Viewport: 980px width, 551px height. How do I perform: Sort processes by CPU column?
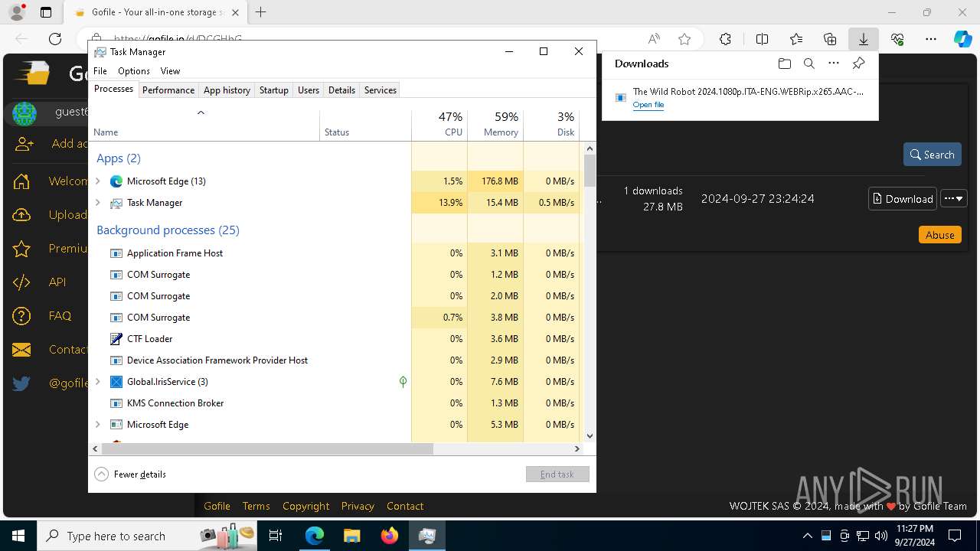click(x=439, y=125)
